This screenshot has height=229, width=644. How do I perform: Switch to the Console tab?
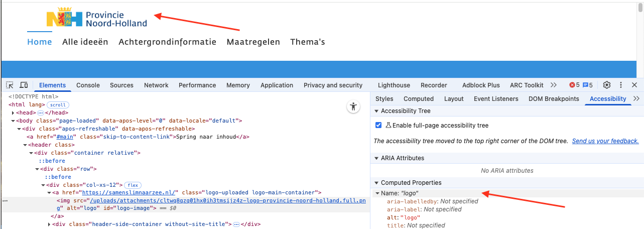[x=88, y=85]
